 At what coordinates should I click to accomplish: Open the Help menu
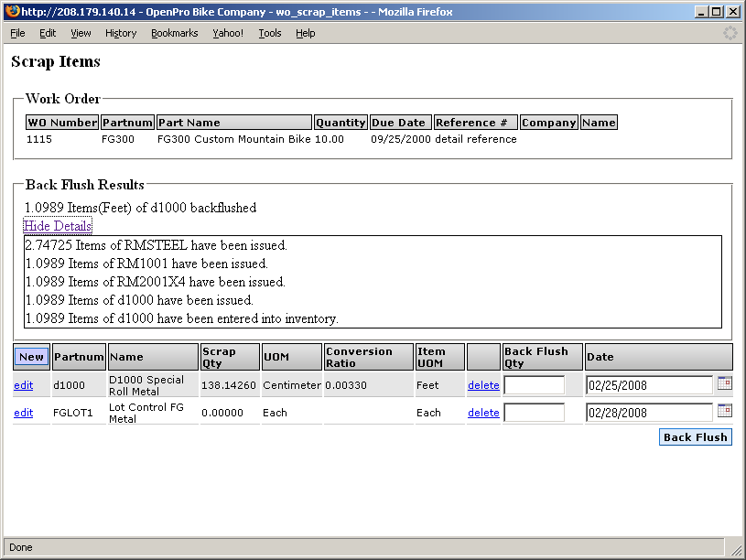[x=305, y=33]
